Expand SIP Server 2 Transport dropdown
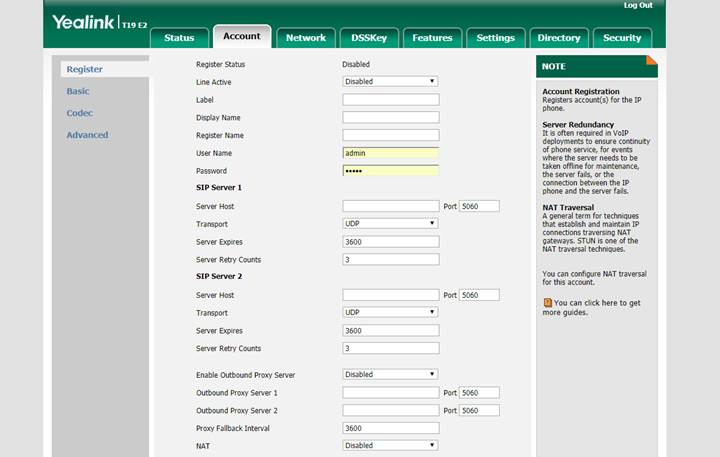This screenshot has width=720, height=457. [390, 312]
